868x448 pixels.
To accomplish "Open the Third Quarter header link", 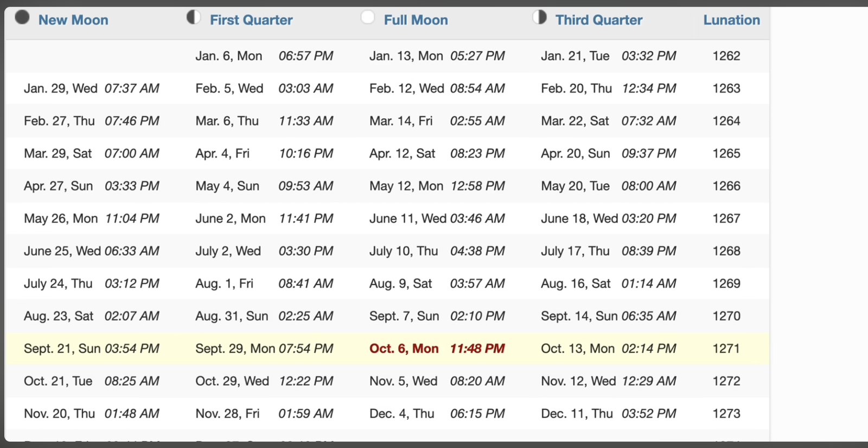I will [x=598, y=20].
